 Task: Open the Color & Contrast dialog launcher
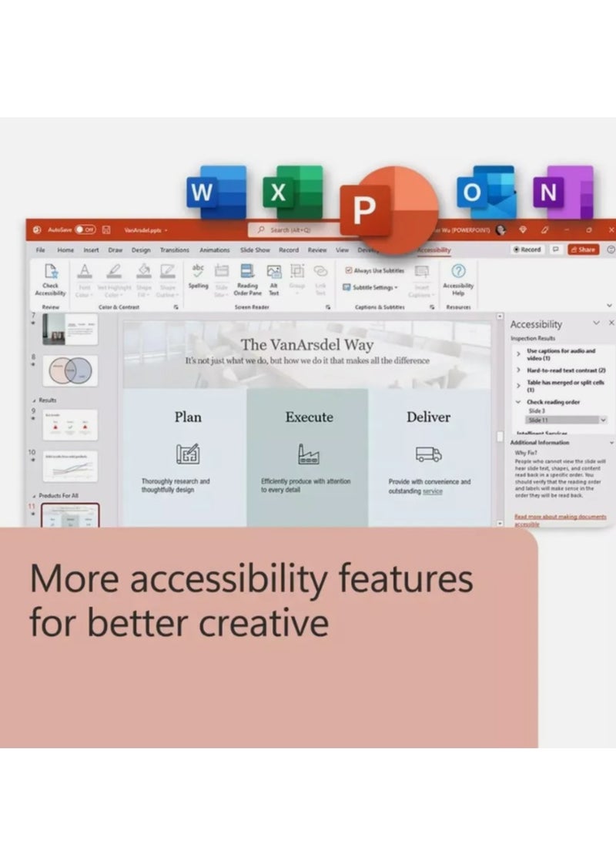pyautogui.click(x=176, y=306)
